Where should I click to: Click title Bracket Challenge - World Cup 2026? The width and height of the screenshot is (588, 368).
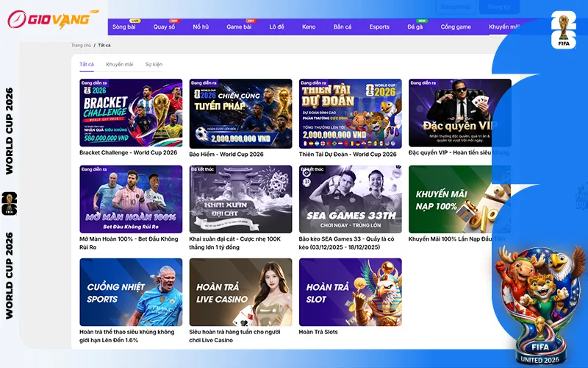click(128, 153)
